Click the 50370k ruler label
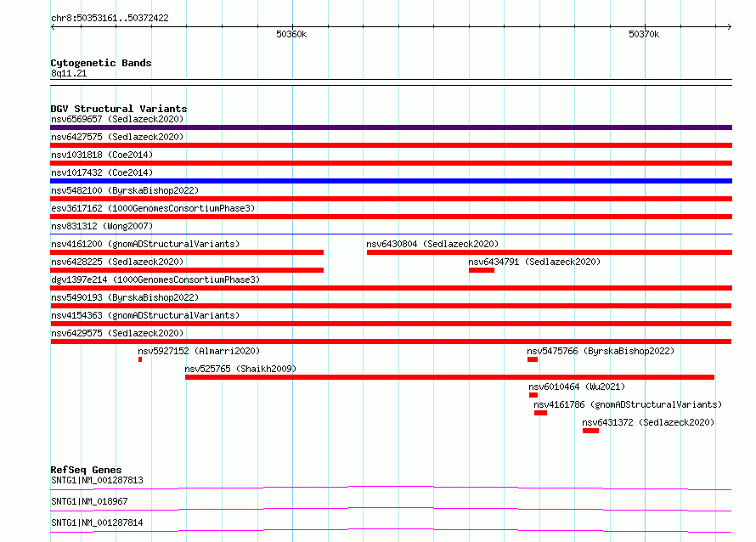This screenshot has height=542, width=756. point(644,34)
